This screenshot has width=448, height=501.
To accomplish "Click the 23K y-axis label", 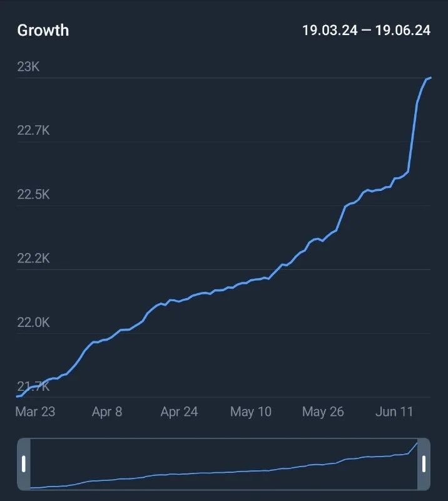I will point(28,66).
